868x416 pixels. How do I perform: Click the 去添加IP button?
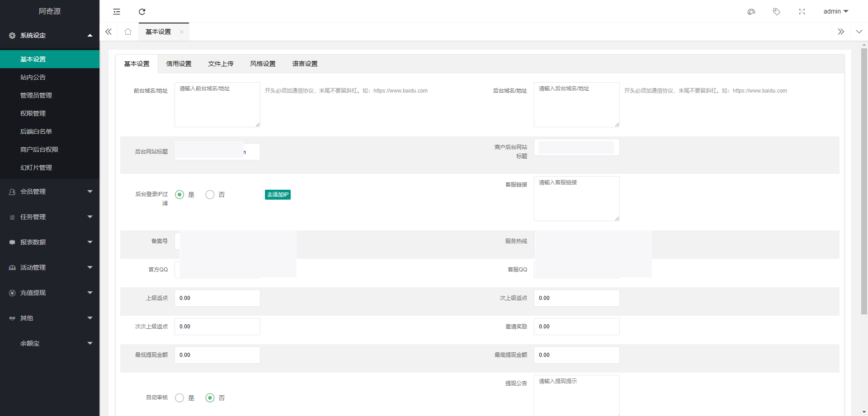click(278, 195)
